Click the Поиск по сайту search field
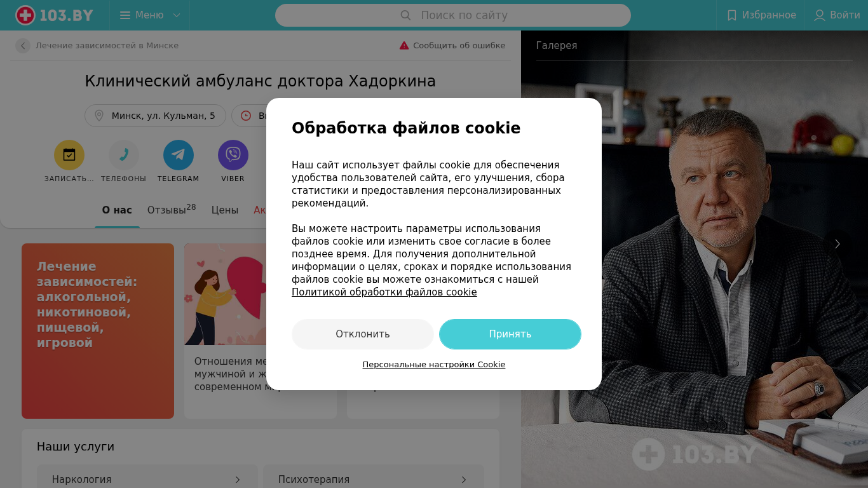The width and height of the screenshot is (868, 488). coord(453,15)
